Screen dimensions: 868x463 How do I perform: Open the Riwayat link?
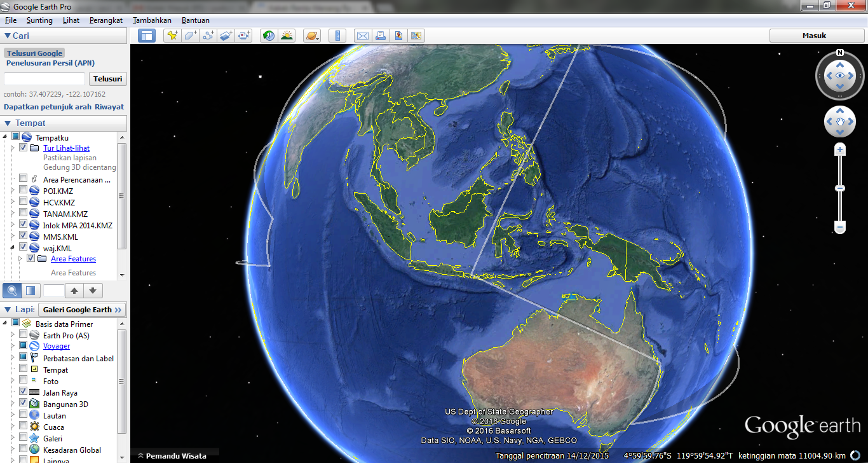pos(109,107)
